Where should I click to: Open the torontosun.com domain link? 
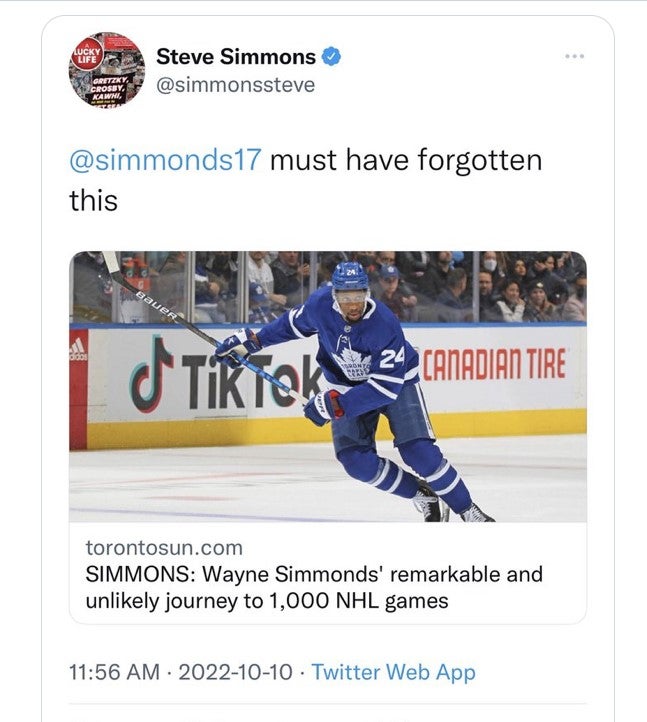coord(163,548)
